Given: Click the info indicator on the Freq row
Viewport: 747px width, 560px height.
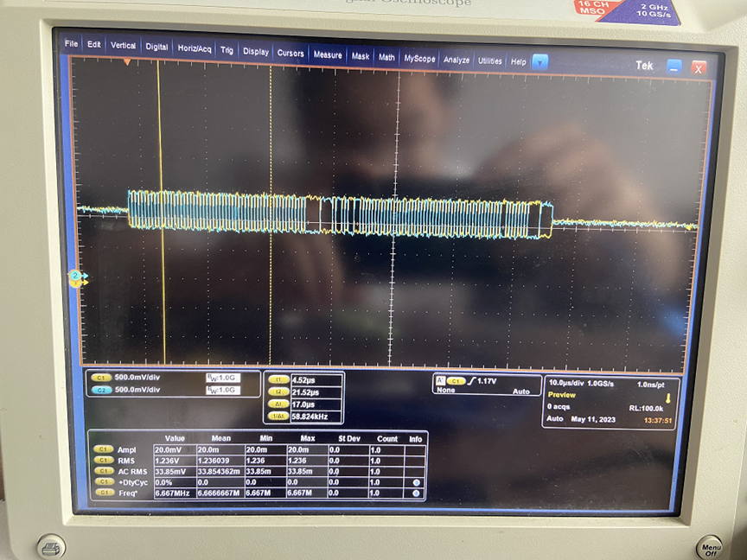Looking at the screenshot, I should [416, 493].
